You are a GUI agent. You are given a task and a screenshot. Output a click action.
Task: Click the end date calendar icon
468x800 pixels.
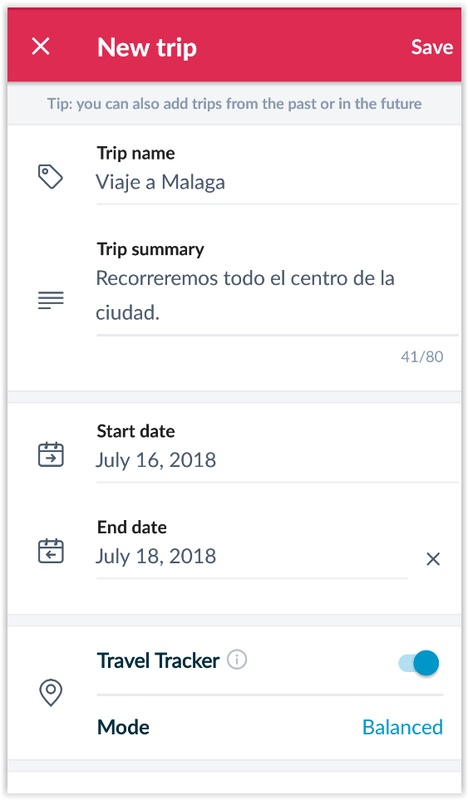51,551
